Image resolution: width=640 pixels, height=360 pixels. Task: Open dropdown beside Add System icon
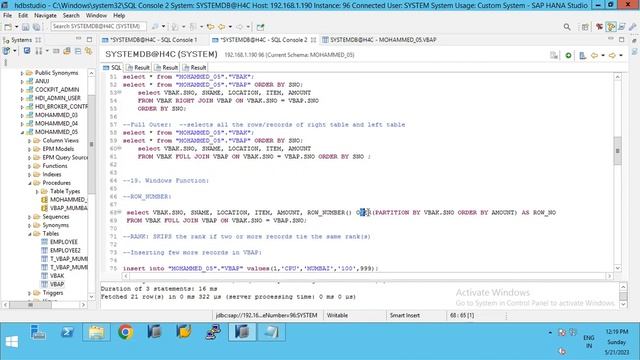15,51
